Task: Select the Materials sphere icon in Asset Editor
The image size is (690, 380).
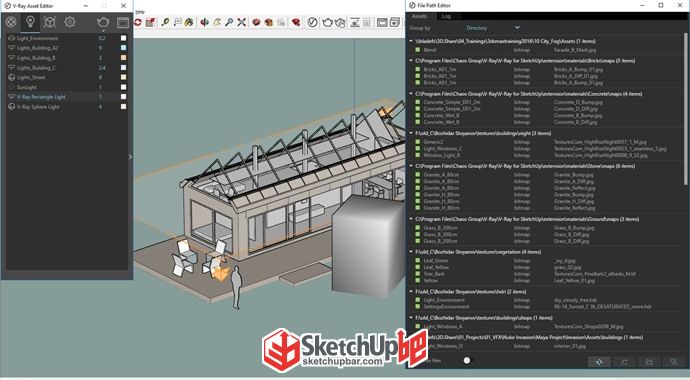Action: (x=11, y=22)
